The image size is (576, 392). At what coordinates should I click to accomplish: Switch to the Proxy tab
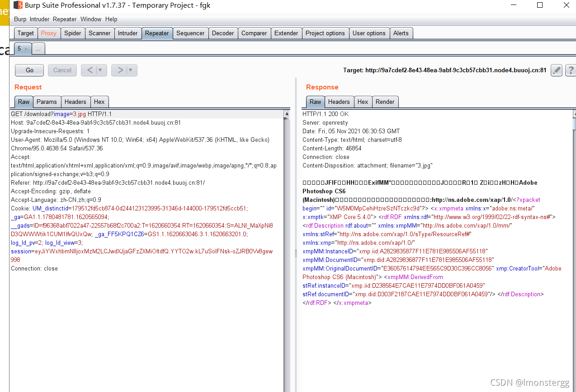[x=49, y=33]
